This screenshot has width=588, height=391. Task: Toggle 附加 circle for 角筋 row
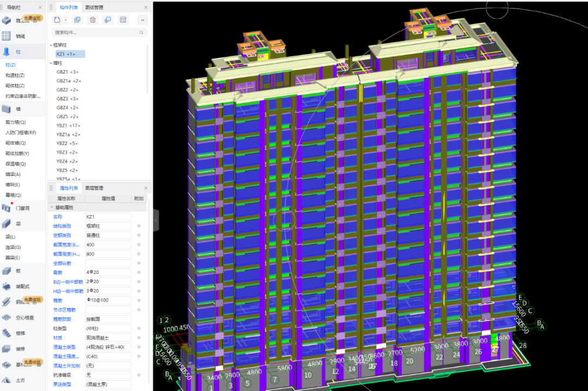(139, 272)
